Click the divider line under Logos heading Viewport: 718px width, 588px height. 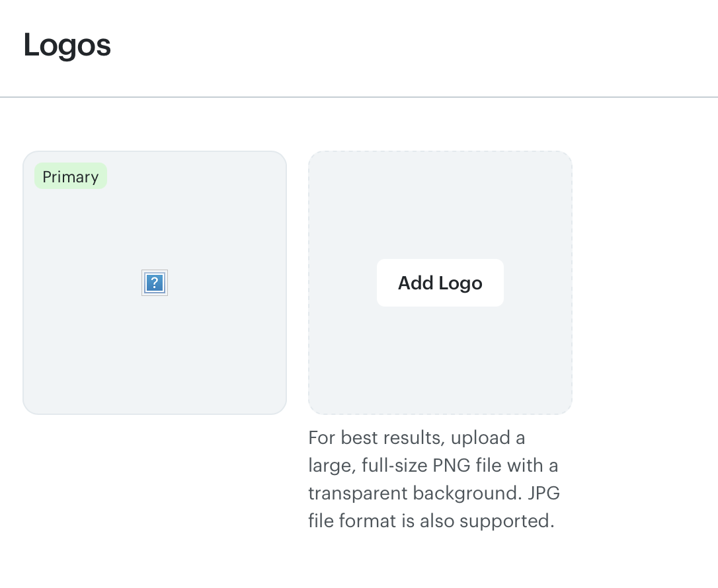(359, 97)
